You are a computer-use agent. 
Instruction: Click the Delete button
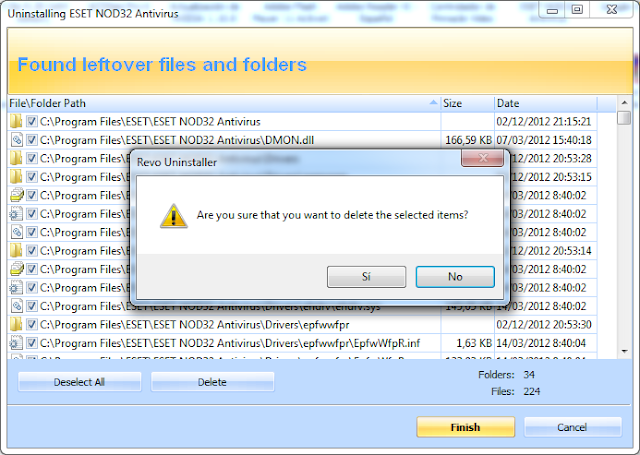coord(212,382)
